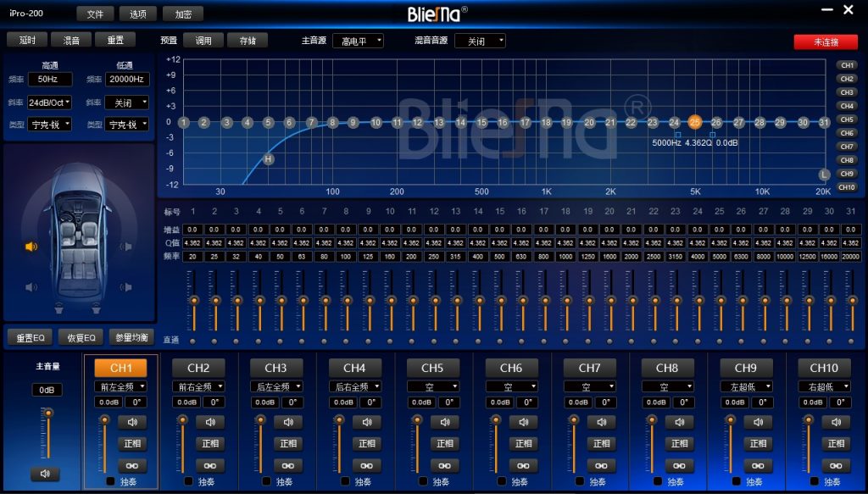
Task: Mute CH10 with its speaker icon
Action: [x=836, y=423]
